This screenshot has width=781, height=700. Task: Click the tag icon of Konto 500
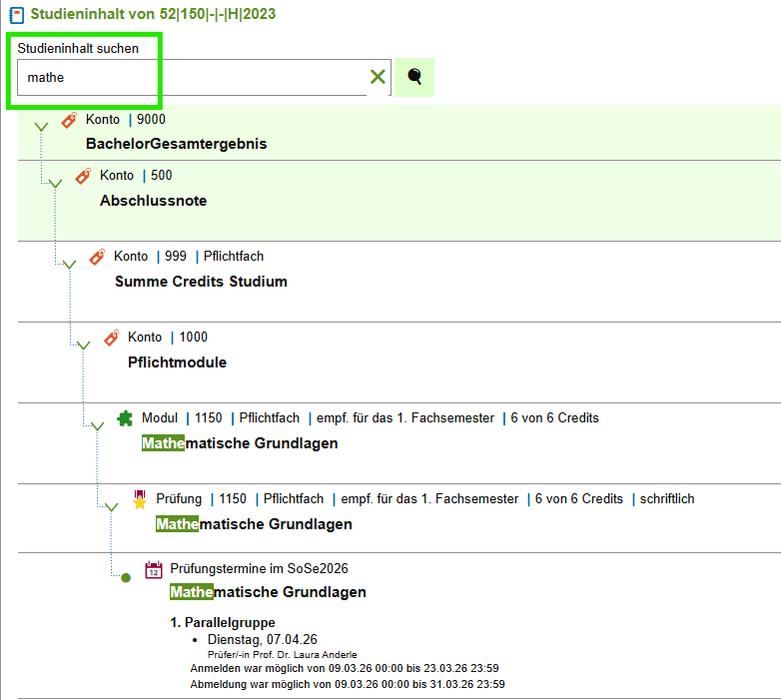[x=83, y=176]
